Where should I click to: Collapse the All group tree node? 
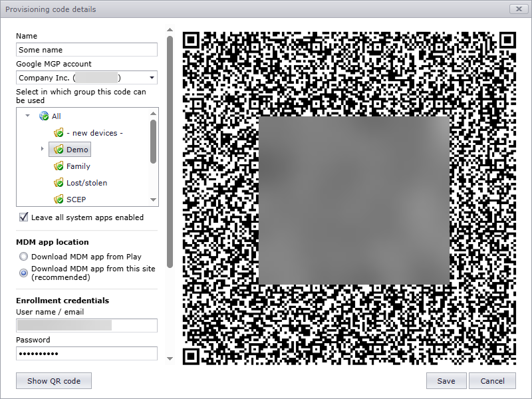(x=28, y=116)
